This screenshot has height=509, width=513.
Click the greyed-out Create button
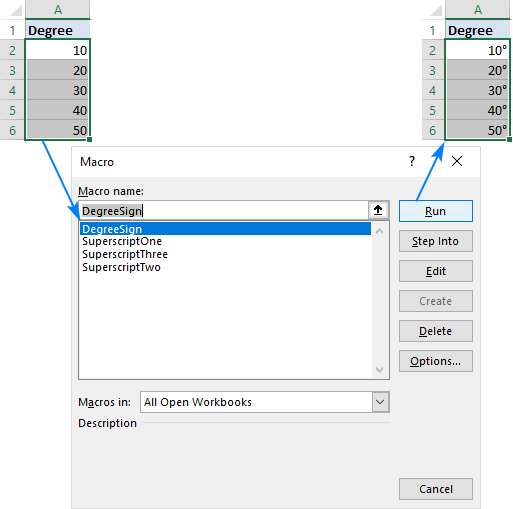[x=436, y=301]
